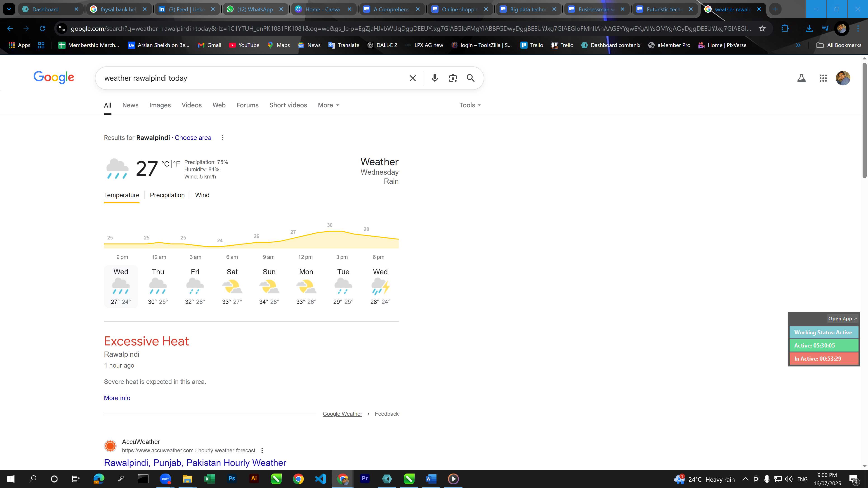Open Google account profile picture

pyautogui.click(x=843, y=78)
